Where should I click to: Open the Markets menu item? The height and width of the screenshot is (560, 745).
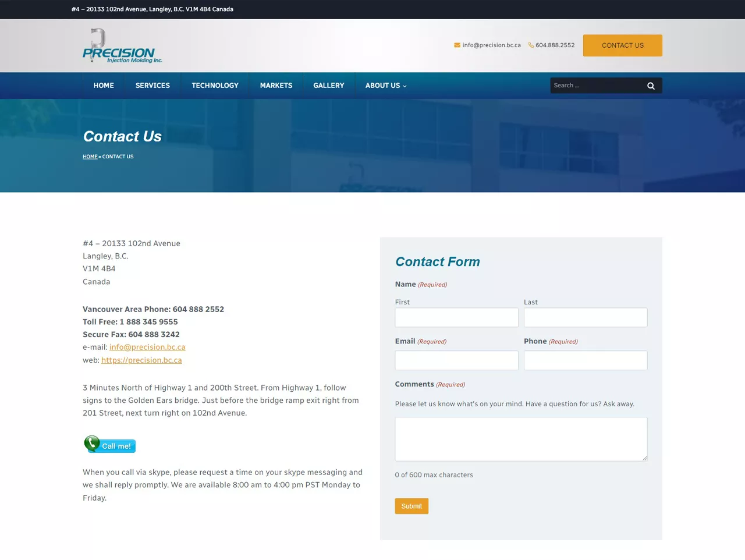click(x=276, y=86)
